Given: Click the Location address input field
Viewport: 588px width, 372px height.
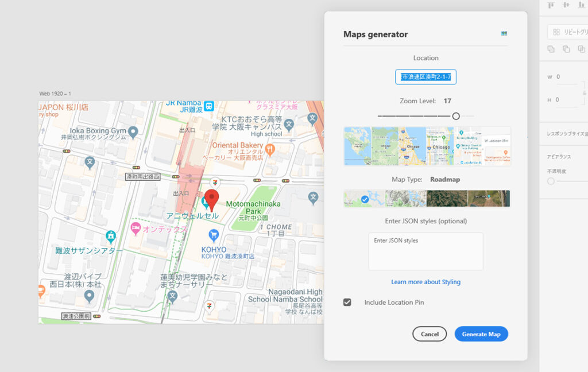Looking at the screenshot, I should coord(425,77).
